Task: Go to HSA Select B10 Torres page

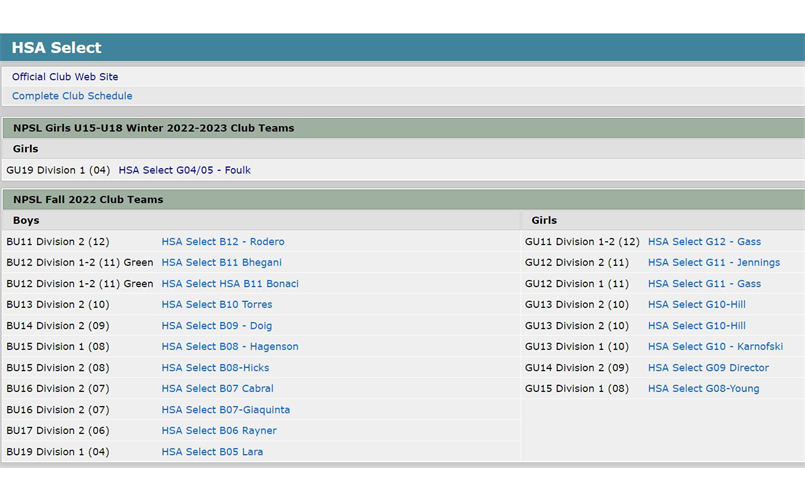Action: [217, 305]
